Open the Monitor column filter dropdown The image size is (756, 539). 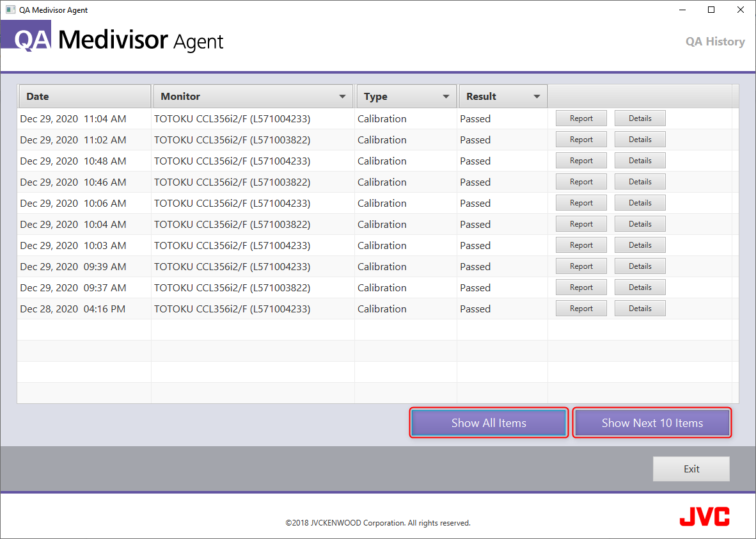tap(342, 97)
